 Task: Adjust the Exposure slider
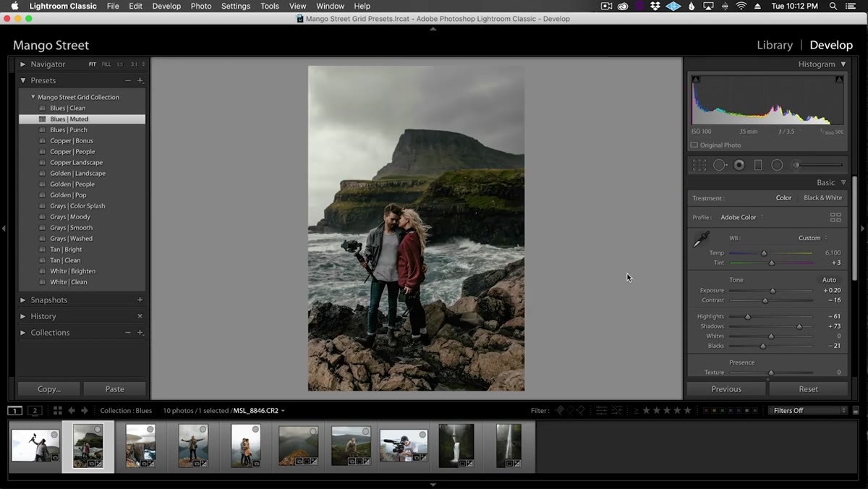773,291
